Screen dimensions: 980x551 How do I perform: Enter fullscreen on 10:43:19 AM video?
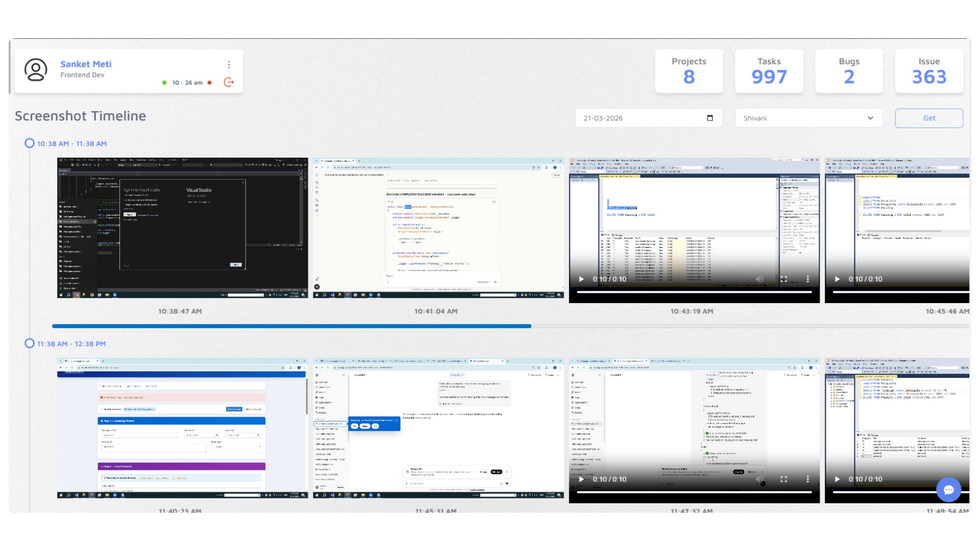783,279
